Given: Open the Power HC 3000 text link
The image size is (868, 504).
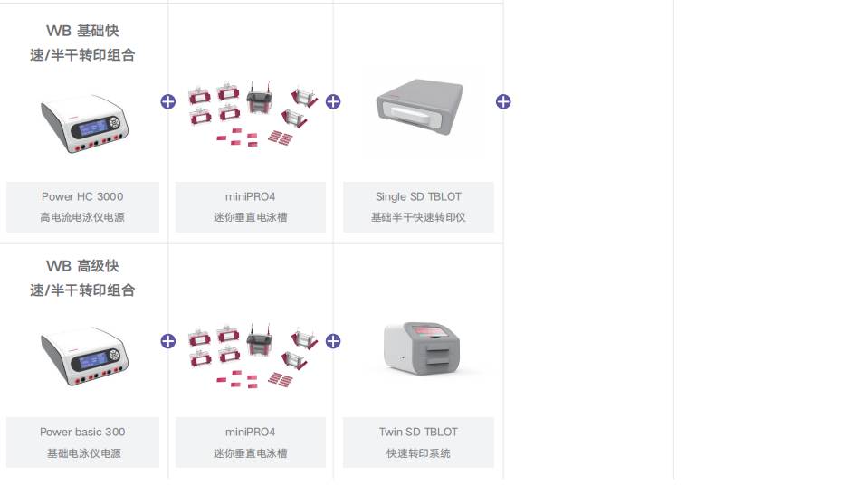Looking at the screenshot, I should pos(82,196).
